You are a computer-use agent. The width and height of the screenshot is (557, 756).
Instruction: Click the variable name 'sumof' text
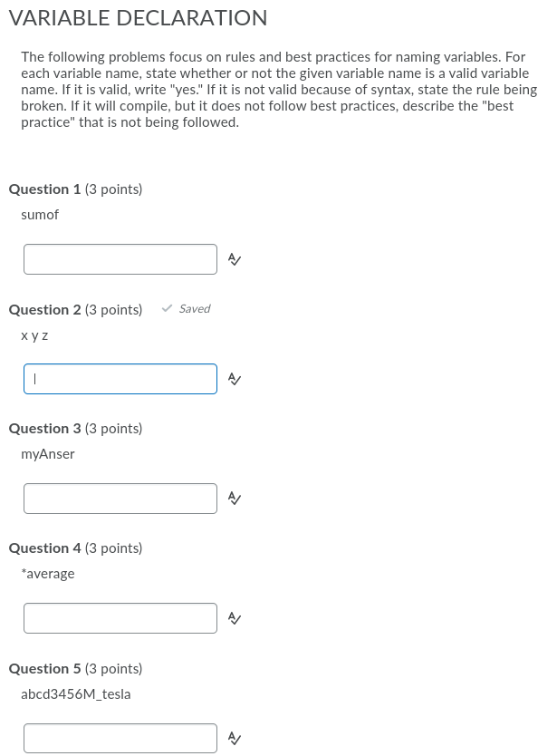point(40,215)
